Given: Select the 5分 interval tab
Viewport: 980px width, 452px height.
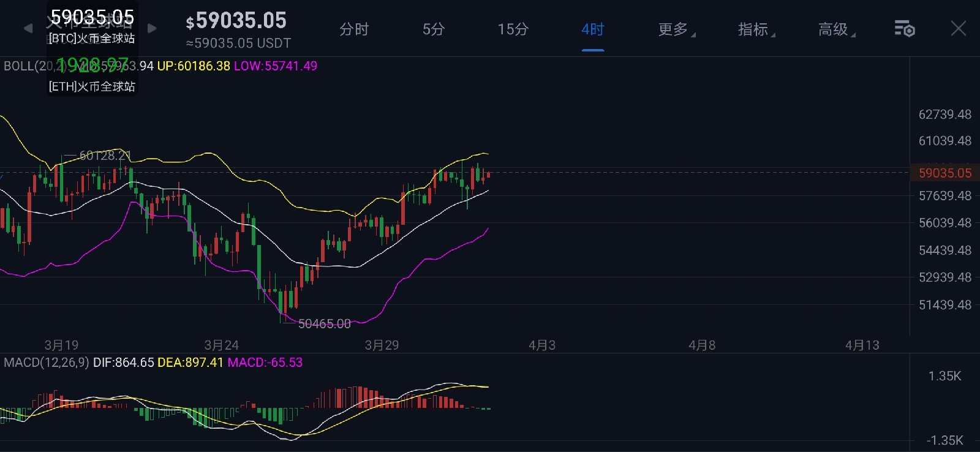Looking at the screenshot, I should coord(433,29).
